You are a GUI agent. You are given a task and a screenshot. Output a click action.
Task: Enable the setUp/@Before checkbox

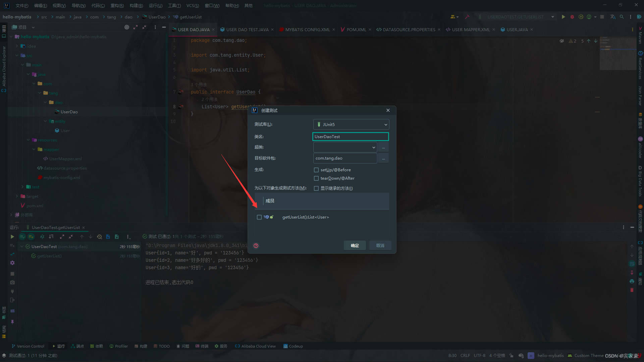tap(316, 170)
